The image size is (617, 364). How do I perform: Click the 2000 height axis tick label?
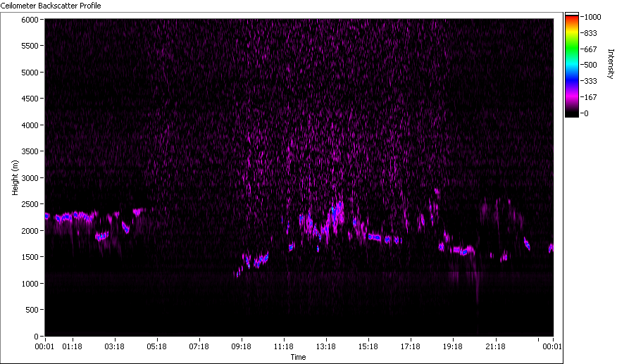[30, 231]
